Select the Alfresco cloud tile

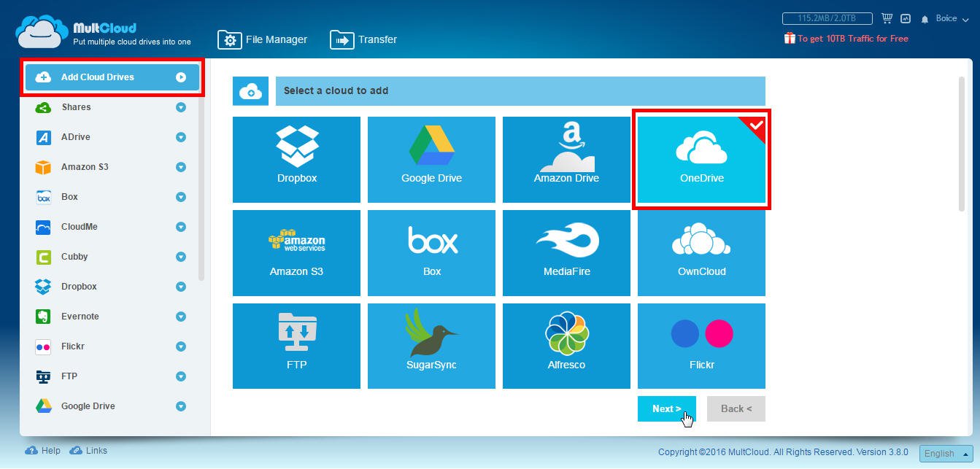(566, 346)
